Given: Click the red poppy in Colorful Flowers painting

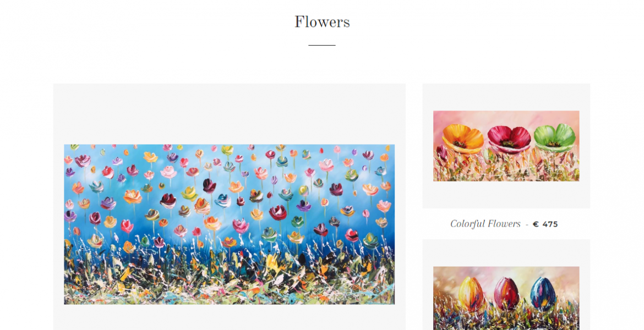Looking at the screenshot, I should [x=509, y=139].
